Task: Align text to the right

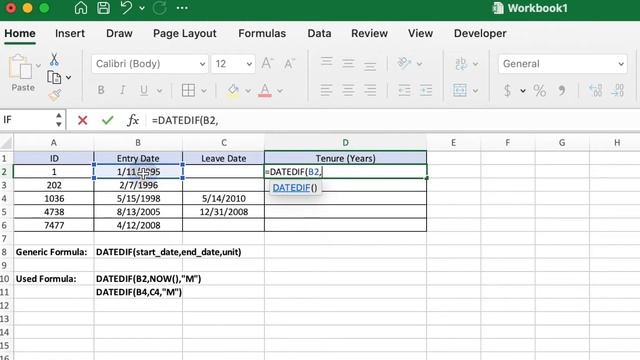Action: pos(370,90)
